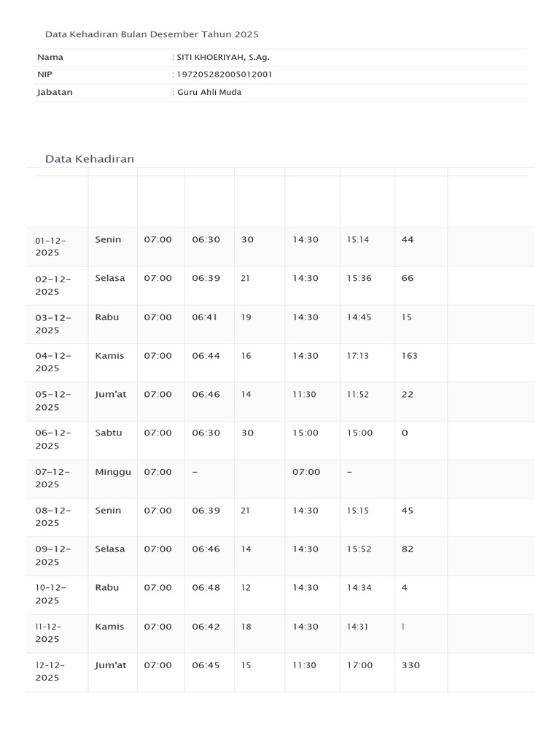Click the Guru Ahli Muda job title
560x747 pixels.
[209, 92]
